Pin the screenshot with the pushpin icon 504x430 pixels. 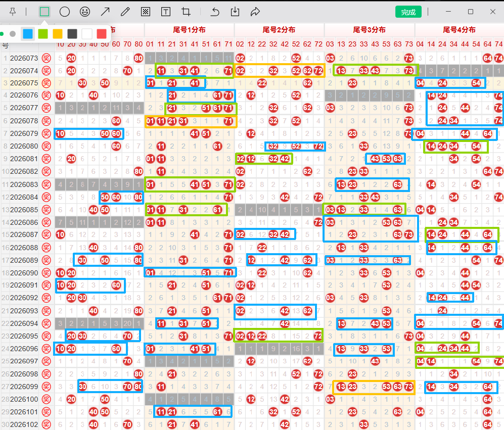pyautogui.click(x=13, y=12)
